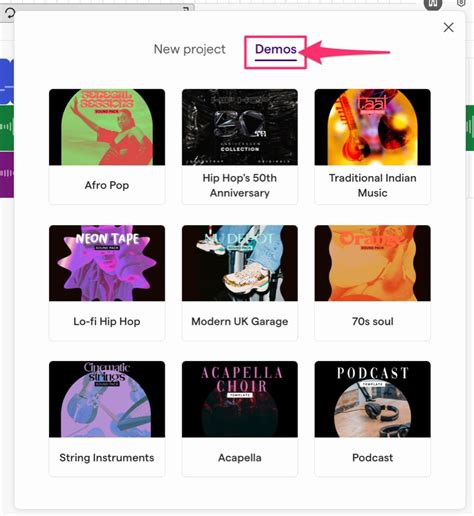Image resolution: width=474 pixels, height=516 pixels.
Task: Open Hip Hop's 50th Anniversary cover image
Action: coord(240,127)
